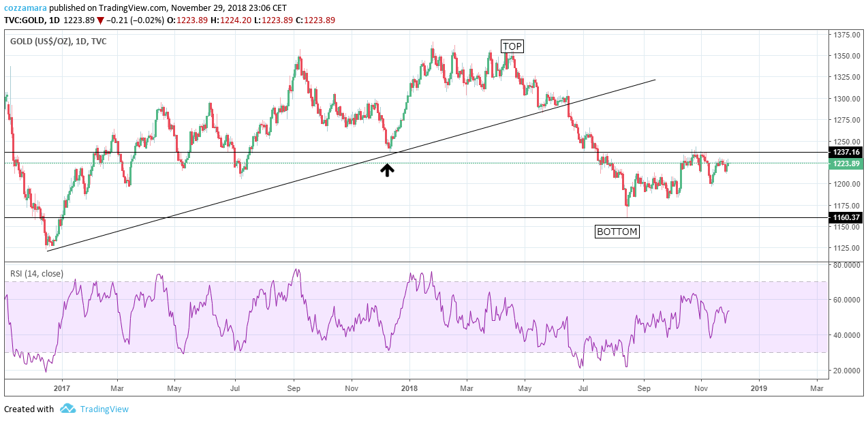Click the 1200.00 price axis label
868x421 pixels.
[846, 184]
